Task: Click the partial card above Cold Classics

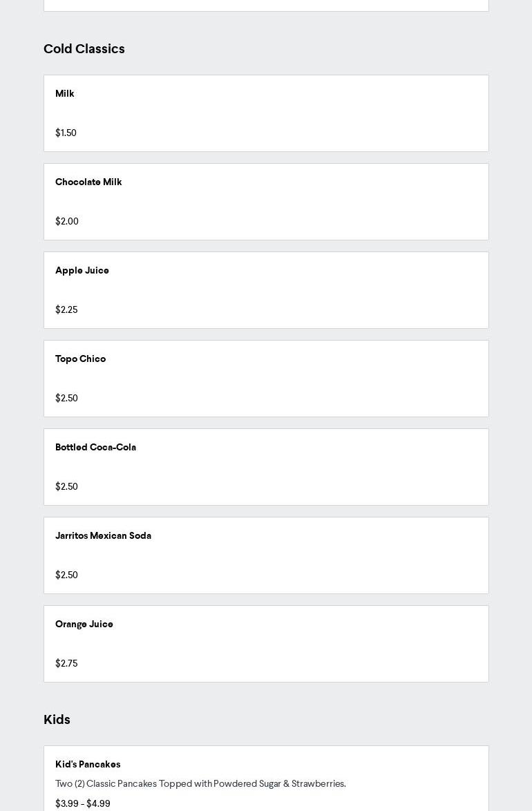Action: click(266, 5)
